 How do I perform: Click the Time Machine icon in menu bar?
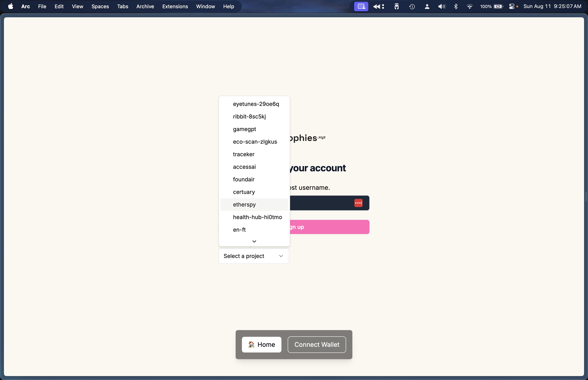pyautogui.click(x=412, y=6)
